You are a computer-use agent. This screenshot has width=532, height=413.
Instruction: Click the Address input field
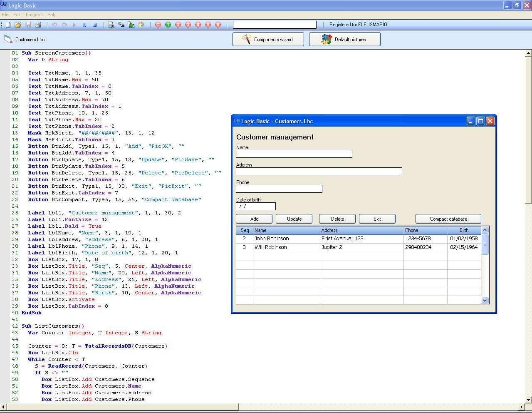[319, 172]
